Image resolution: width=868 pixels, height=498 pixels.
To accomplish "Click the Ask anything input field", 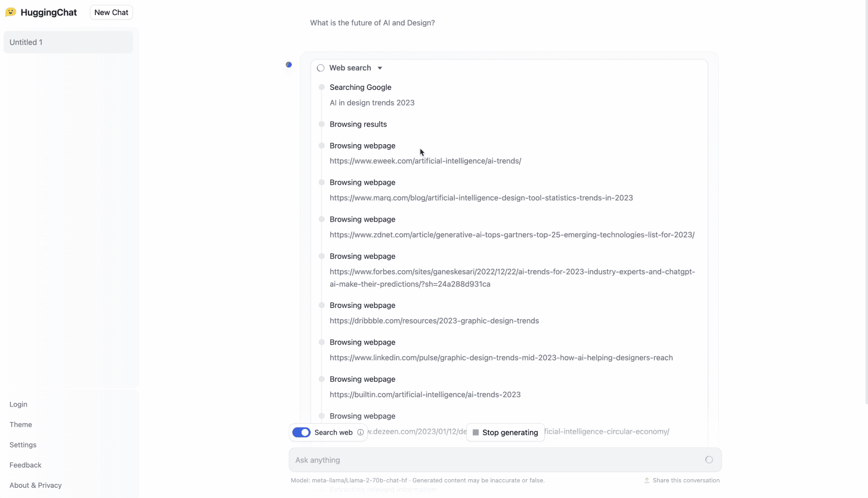I will click(x=485, y=460).
